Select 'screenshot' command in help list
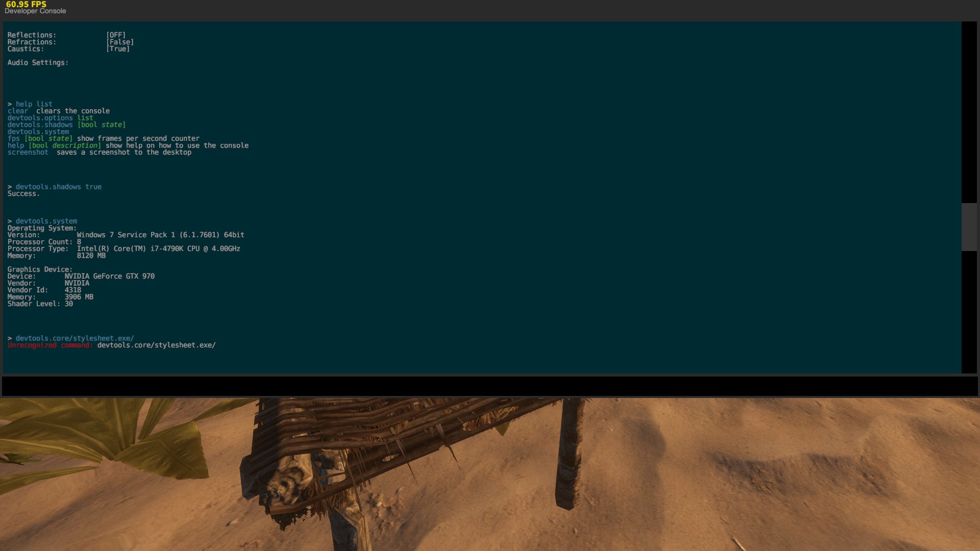 point(28,153)
